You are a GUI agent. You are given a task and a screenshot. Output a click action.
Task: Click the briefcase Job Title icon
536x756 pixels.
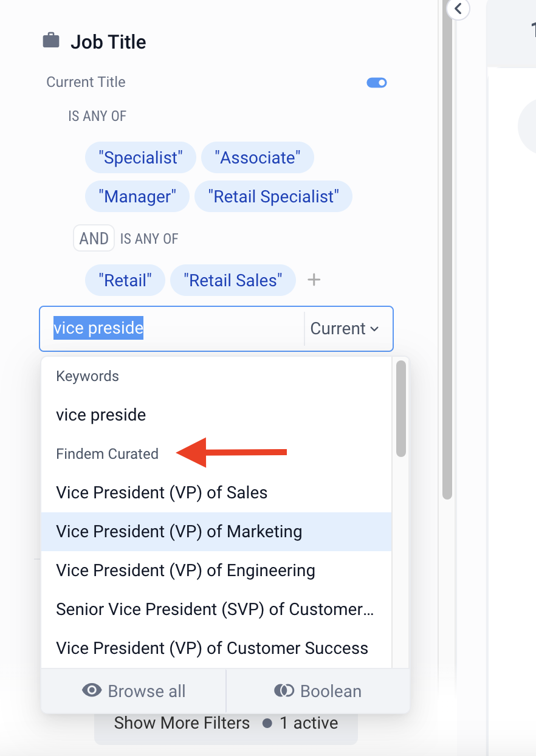coord(51,41)
